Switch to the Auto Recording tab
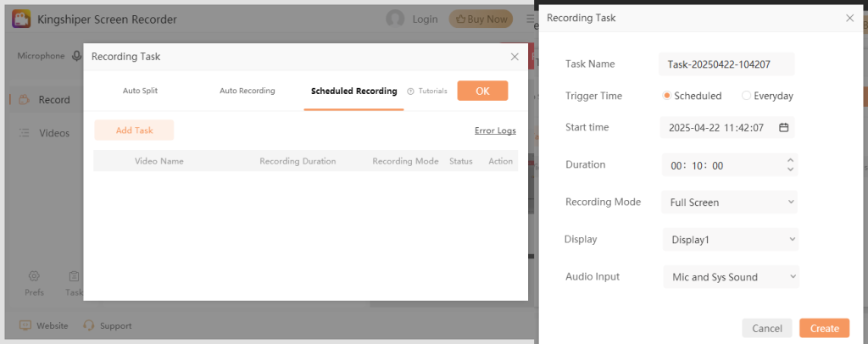 click(x=248, y=91)
